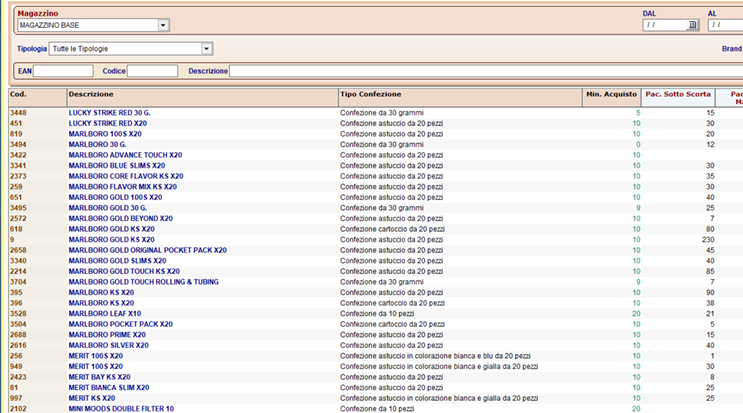Select MARLBORO GOLD KS X20 code 618

tap(376, 229)
